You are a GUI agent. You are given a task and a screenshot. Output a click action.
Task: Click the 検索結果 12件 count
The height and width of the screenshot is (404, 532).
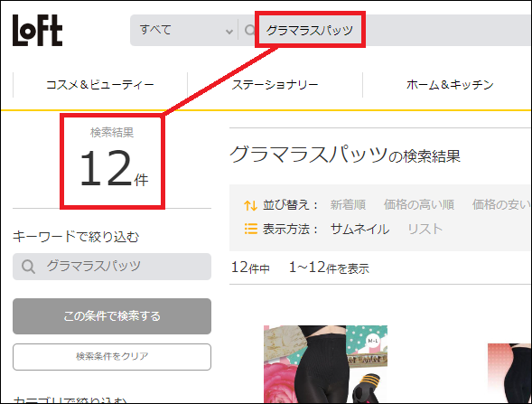click(x=113, y=158)
